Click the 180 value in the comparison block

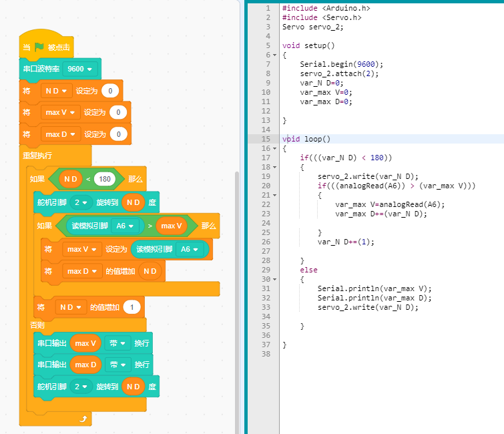(x=105, y=179)
